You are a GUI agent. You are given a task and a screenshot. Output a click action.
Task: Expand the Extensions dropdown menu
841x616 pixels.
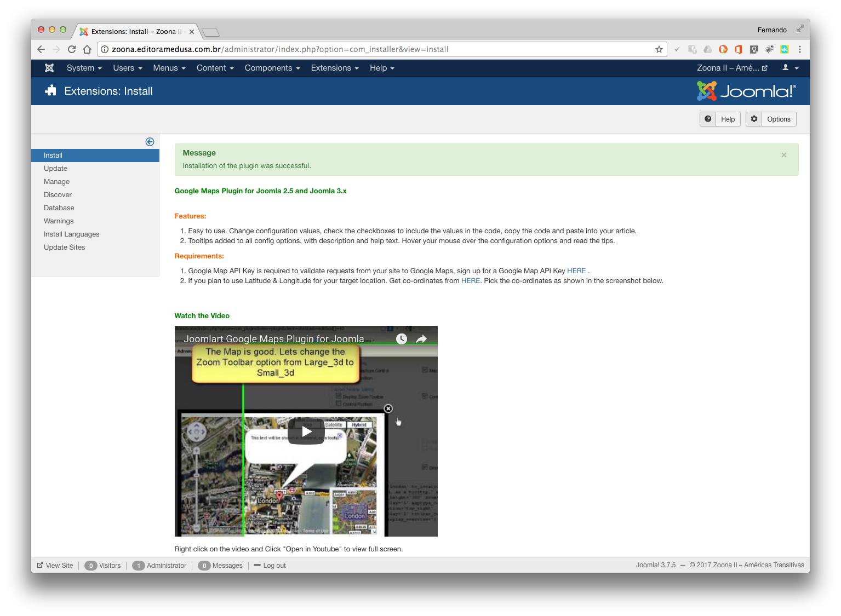tap(335, 68)
